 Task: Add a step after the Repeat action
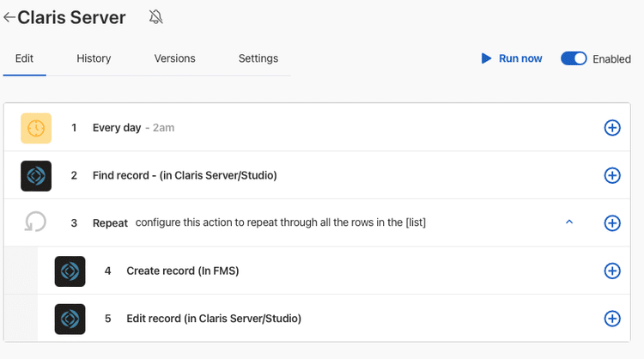coord(612,222)
